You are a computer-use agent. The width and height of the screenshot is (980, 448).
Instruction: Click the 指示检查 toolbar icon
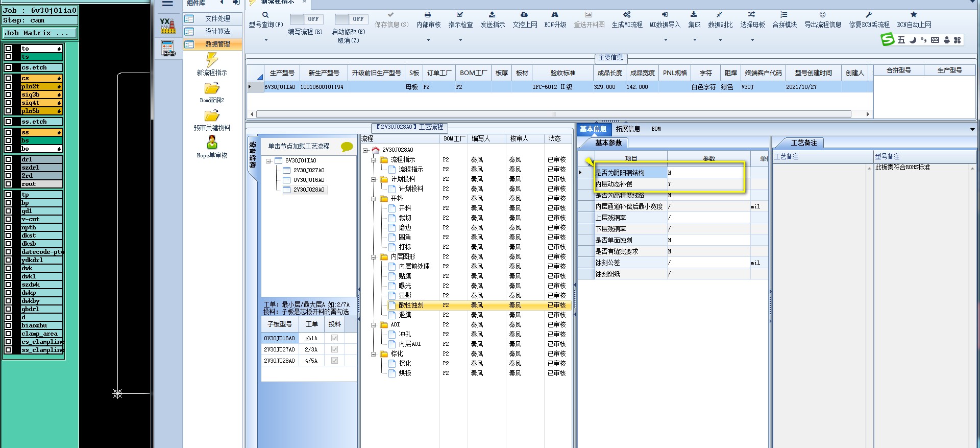[460, 15]
